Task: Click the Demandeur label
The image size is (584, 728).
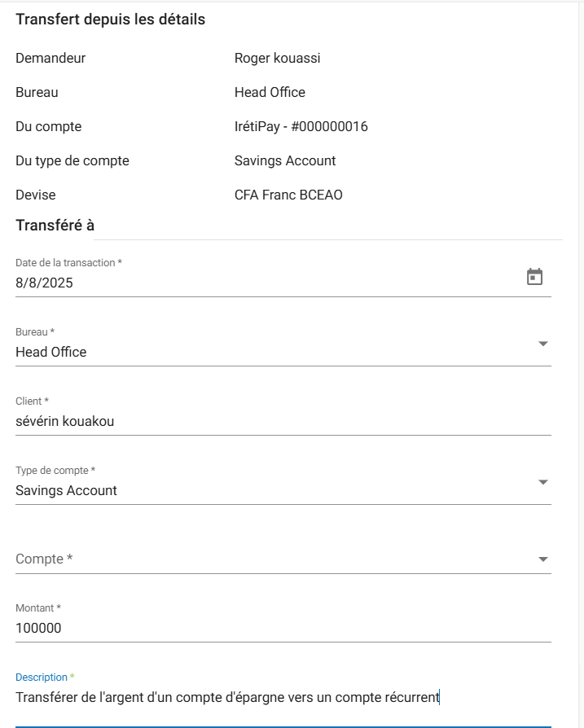Action: pos(50,58)
